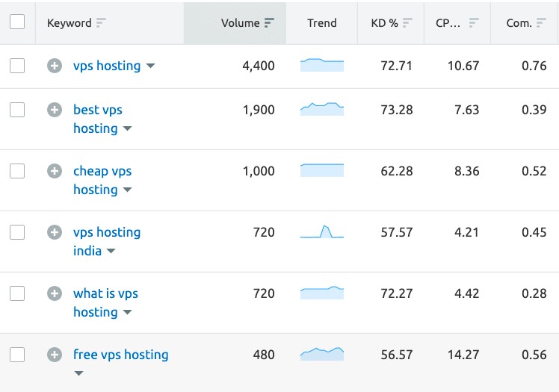Screen dimensions: 559x392
Task: Open the 'vps hosting india' keyword link
Action: point(107,241)
